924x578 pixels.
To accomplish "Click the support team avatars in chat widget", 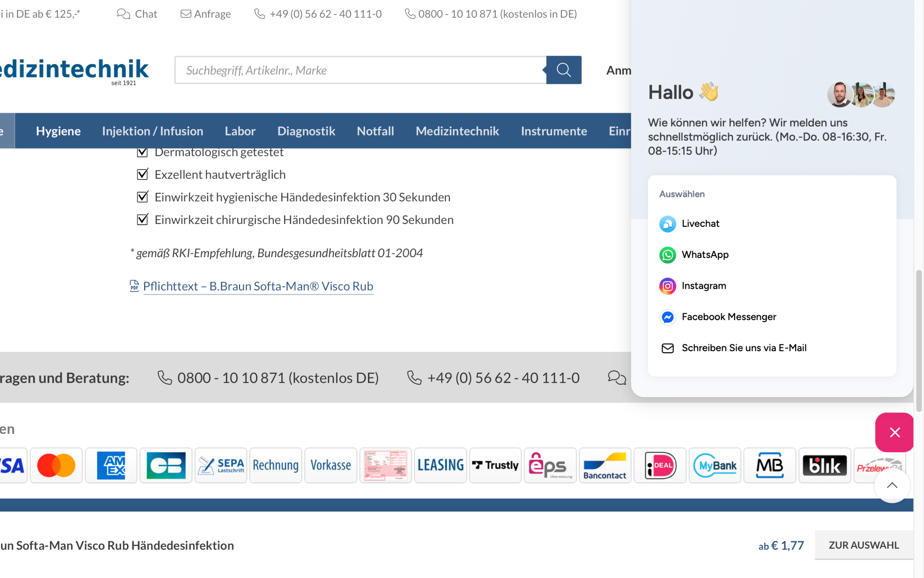I will (x=861, y=94).
